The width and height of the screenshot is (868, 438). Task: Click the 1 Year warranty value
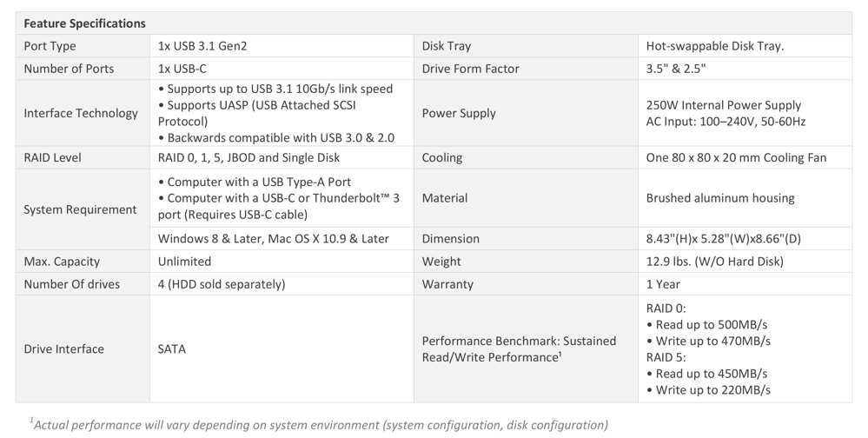click(x=663, y=284)
